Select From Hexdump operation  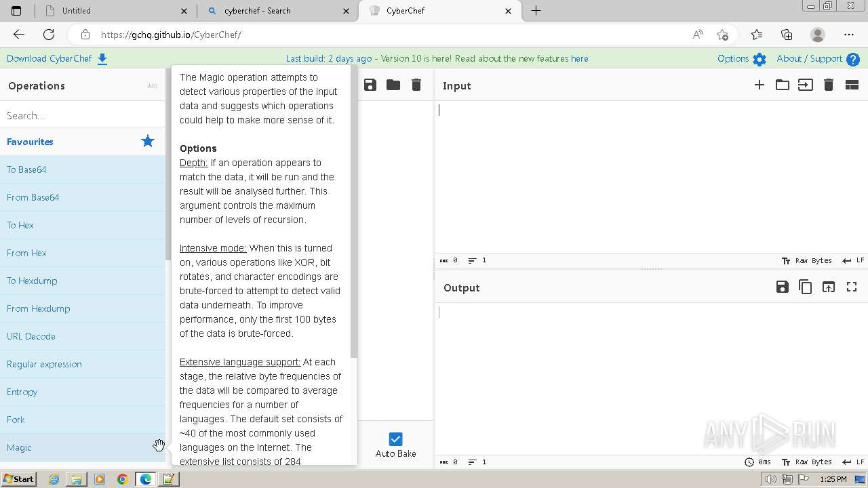tap(83, 308)
